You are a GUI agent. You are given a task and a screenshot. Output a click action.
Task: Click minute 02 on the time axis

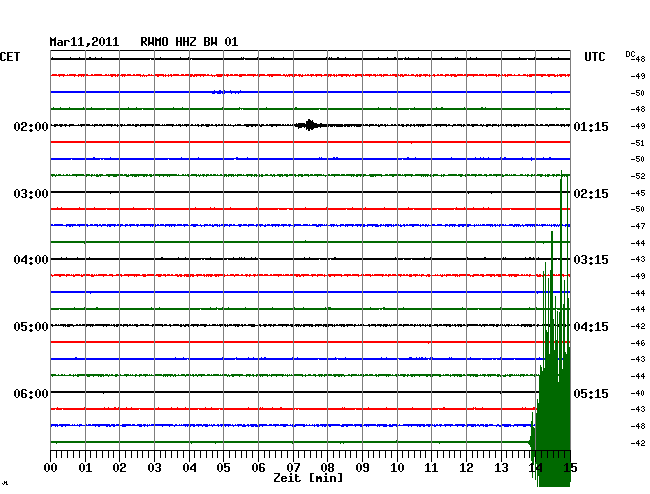(x=119, y=467)
